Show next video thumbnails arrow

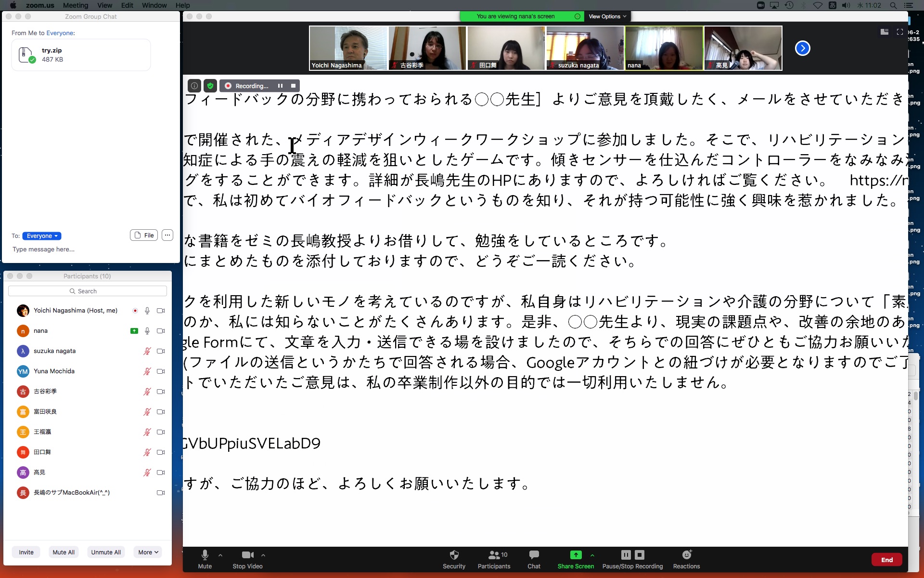(802, 48)
